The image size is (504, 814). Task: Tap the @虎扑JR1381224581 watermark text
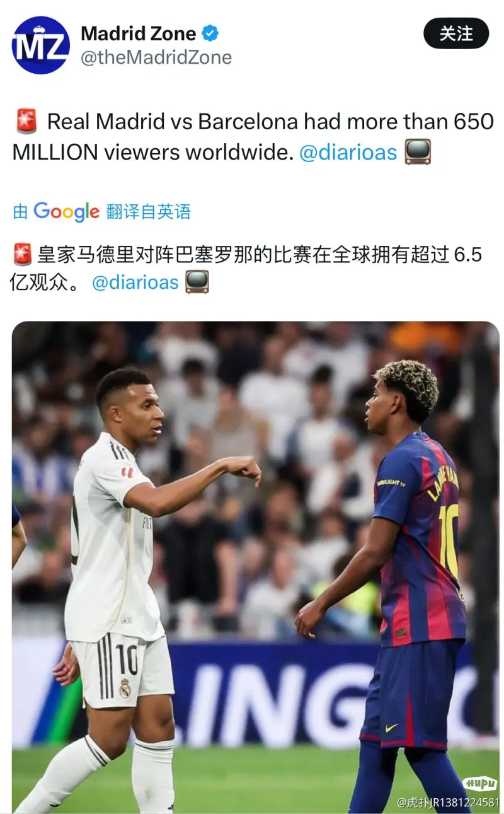[x=448, y=803]
